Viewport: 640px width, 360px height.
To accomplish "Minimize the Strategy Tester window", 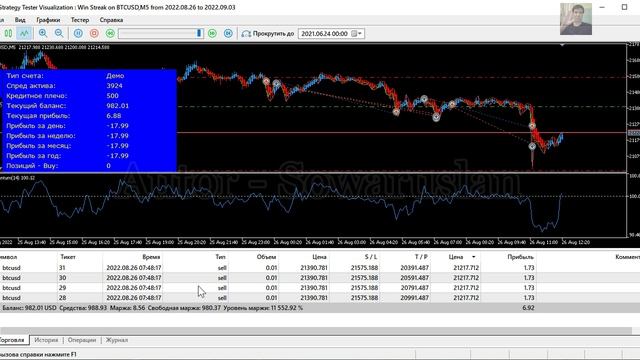I will [602, 7].
